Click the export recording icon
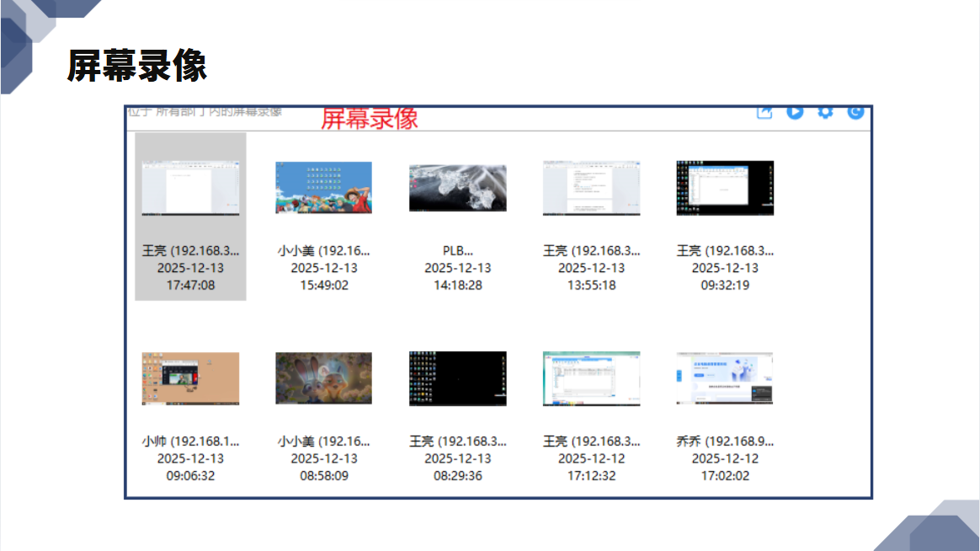This screenshot has height=551, width=980. pos(764,113)
